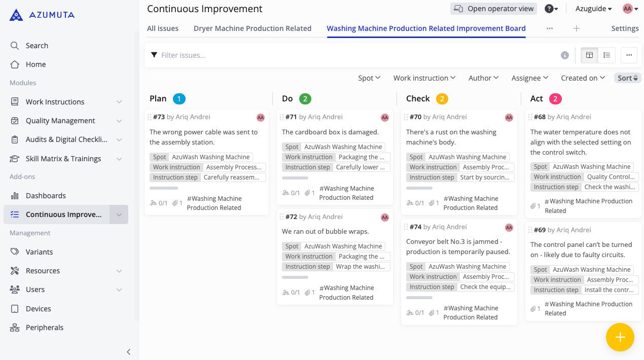Expand the Work Instructions sidebar section
Viewport: 644px width, 360px height.
click(119, 102)
